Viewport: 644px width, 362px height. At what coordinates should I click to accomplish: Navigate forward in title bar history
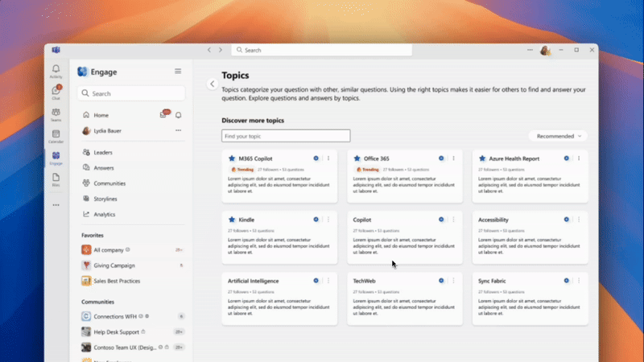coord(221,50)
